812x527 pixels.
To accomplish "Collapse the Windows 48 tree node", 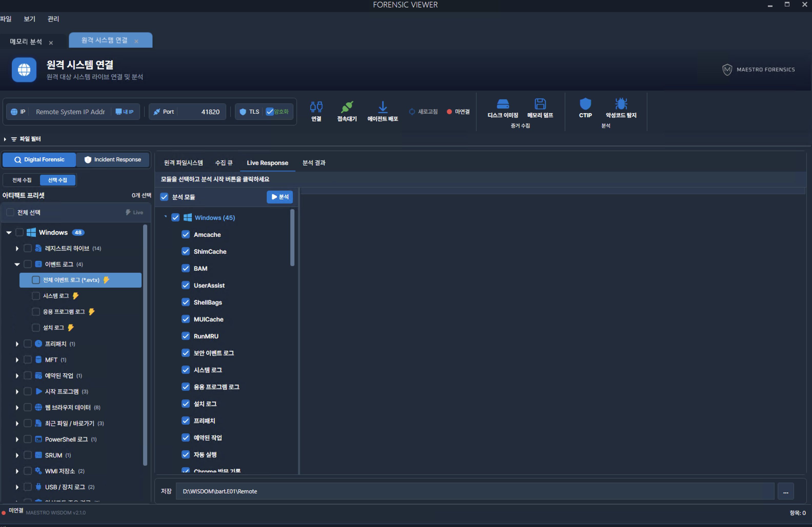I will (9, 232).
